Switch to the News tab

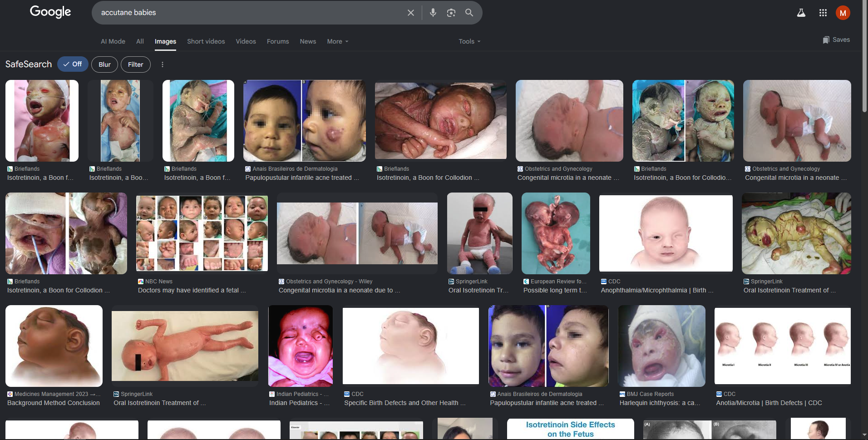[308, 41]
